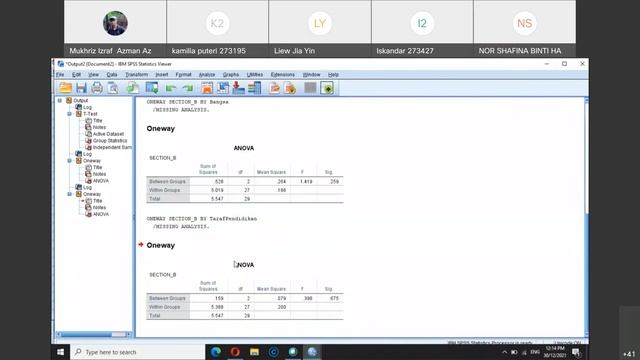Select the F value 1.419 cell
The height and width of the screenshot is (360, 640).
303,181
